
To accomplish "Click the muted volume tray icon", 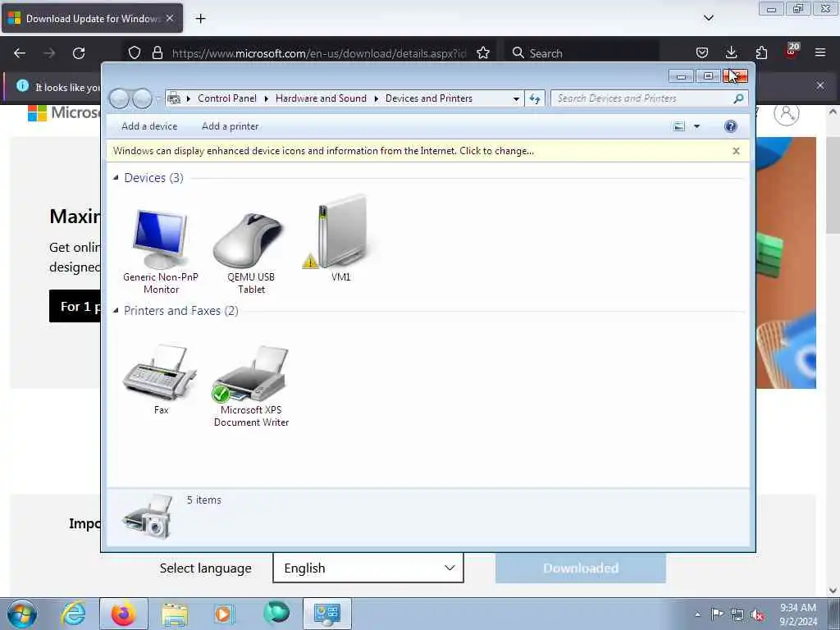I will click(757, 615).
